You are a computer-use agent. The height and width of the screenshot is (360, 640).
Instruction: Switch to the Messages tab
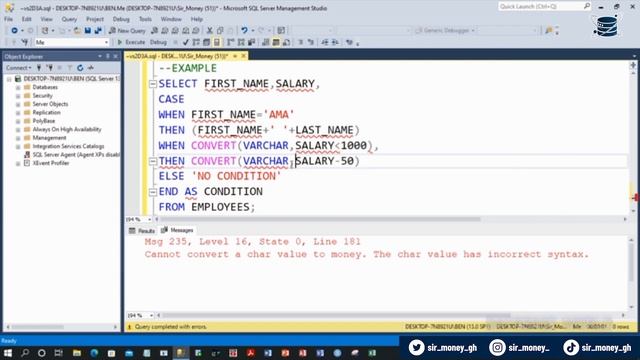click(x=178, y=230)
